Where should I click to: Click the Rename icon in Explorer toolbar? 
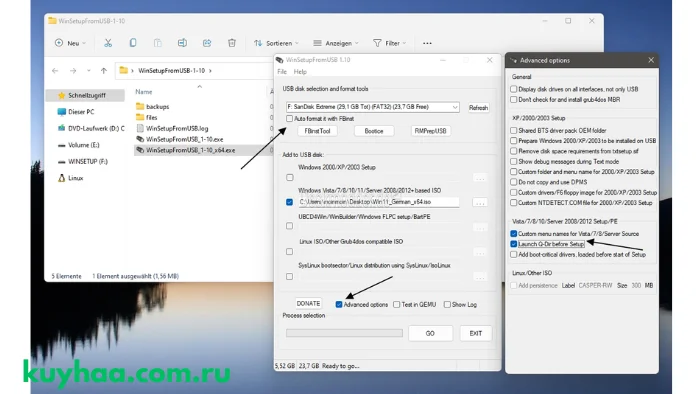[x=182, y=43]
